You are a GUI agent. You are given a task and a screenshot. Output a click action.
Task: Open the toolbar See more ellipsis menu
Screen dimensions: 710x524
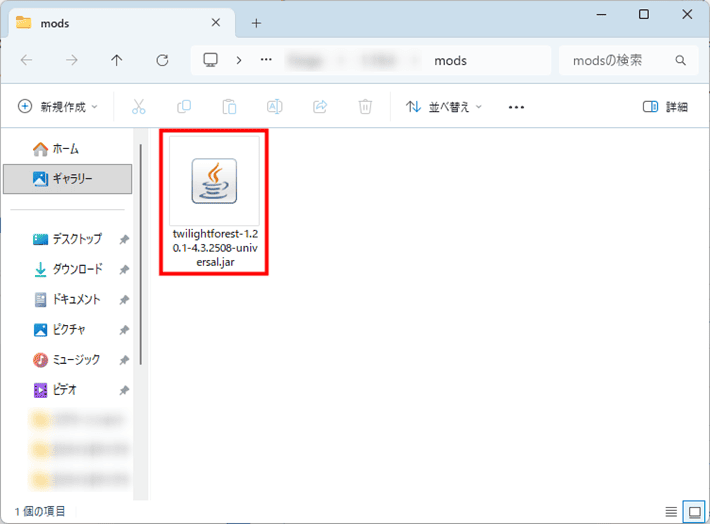(516, 107)
